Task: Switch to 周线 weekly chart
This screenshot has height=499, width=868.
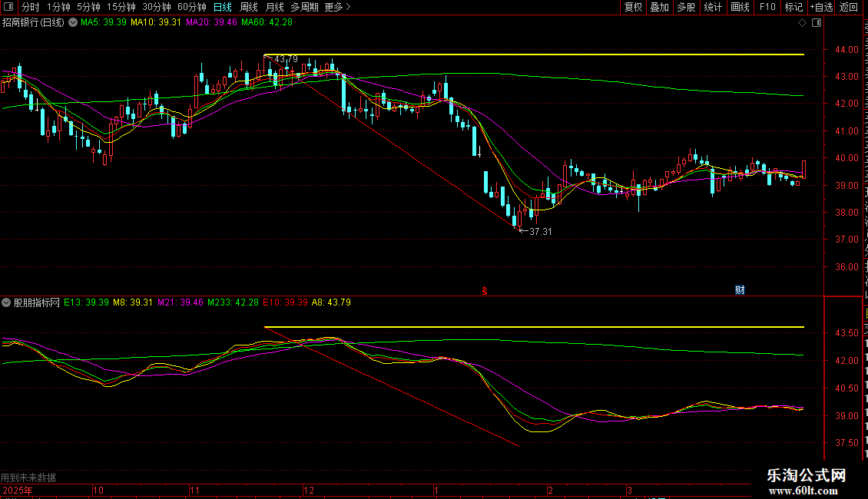Action: pos(249,7)
